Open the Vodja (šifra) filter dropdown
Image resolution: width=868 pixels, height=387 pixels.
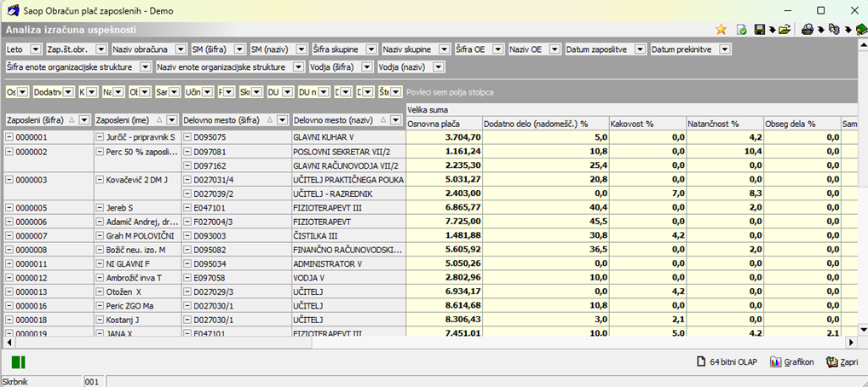point(365,66)
